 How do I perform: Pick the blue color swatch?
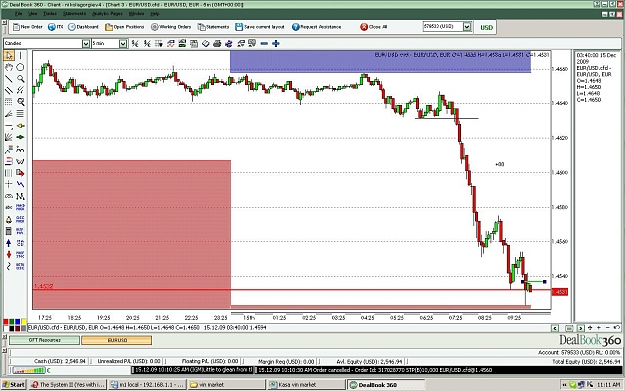(x=18, y=322)
